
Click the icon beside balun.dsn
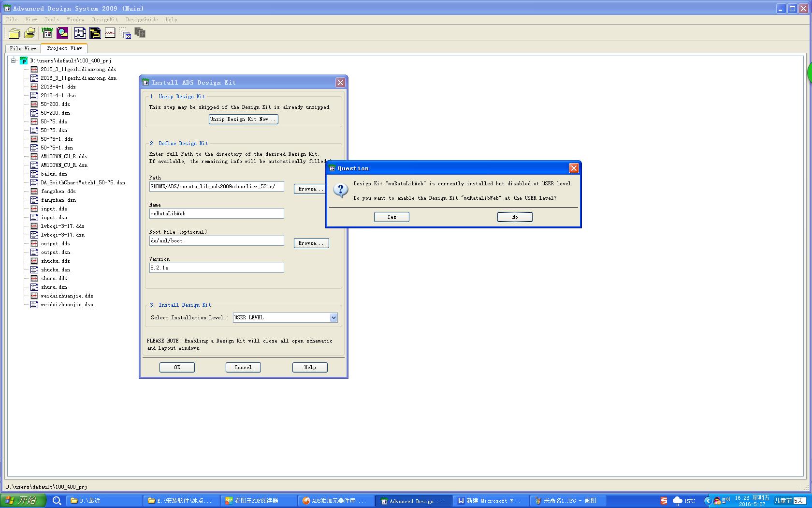(x=34, y=174)
